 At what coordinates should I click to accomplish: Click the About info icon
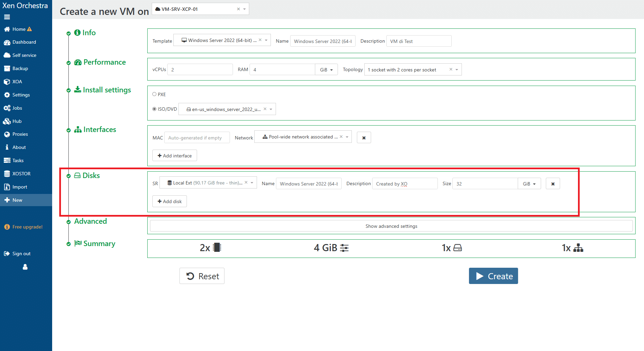tap(7, 147)
